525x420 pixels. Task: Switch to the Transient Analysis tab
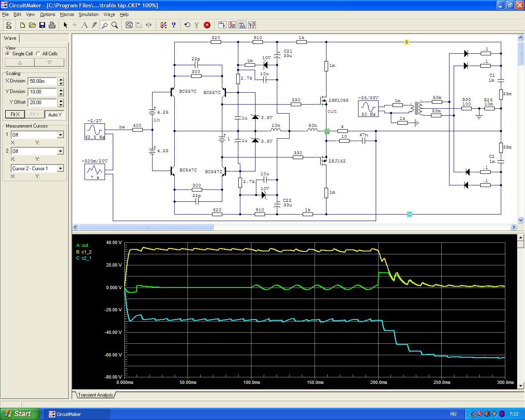click(x=95, y=395)
